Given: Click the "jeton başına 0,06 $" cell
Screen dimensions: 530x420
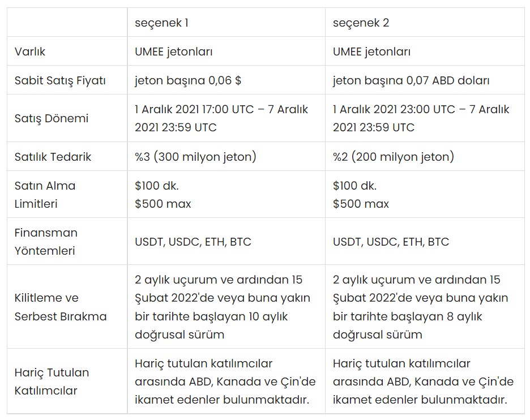Looking at the screenshot, I should [188, 80].
